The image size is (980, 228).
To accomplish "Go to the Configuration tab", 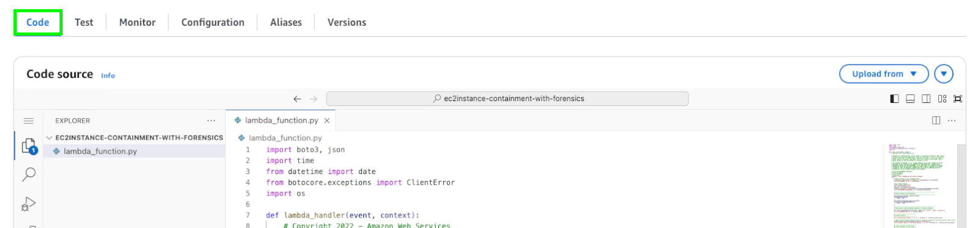I will (213, 23).
